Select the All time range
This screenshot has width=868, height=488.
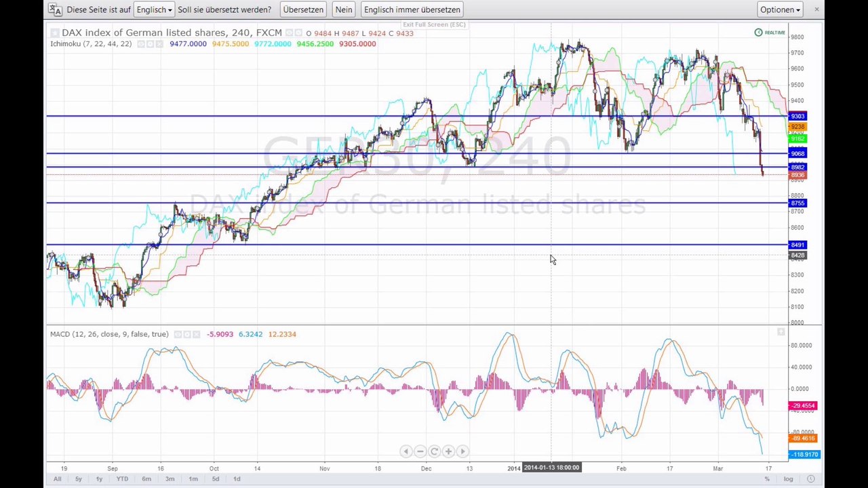pos(57,479)
